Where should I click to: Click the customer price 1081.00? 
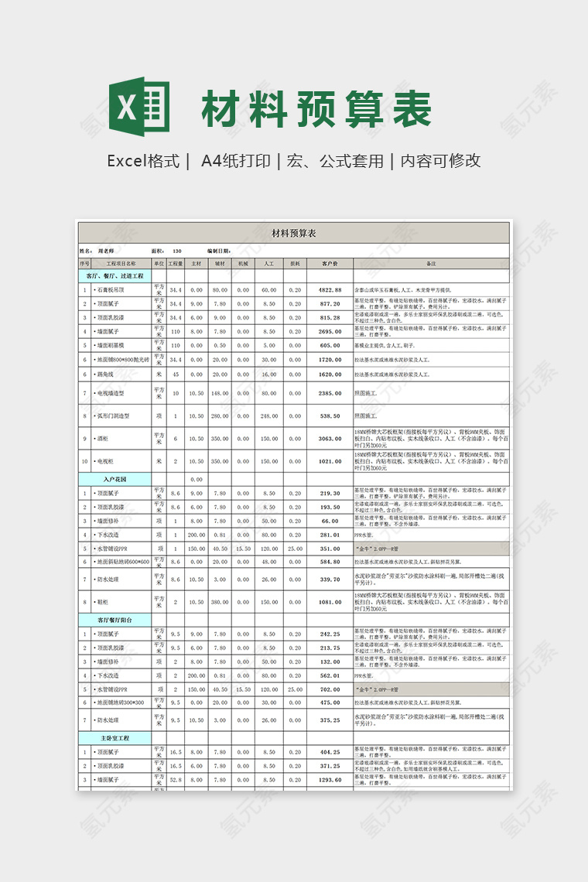pyautogui.click(x=330, y=602)
